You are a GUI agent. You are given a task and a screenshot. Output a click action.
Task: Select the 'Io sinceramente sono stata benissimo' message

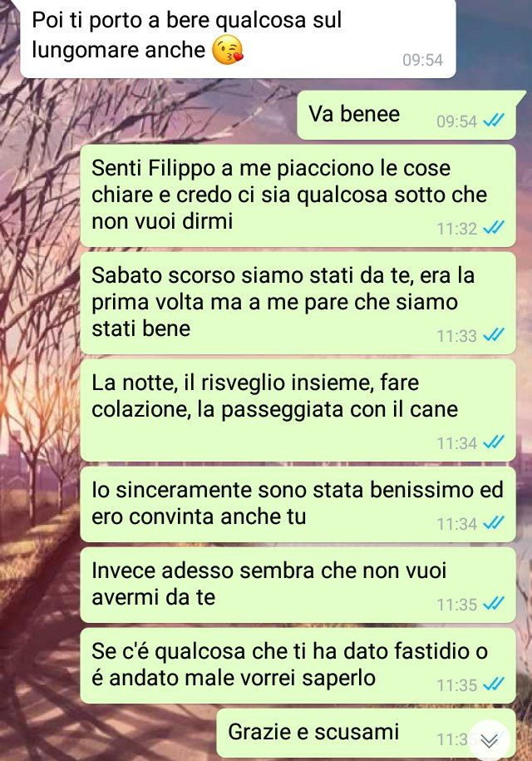[298, 504]
